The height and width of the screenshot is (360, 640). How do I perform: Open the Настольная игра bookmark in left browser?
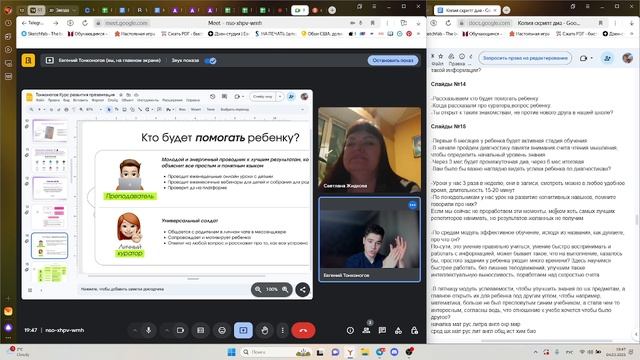point(135,34)
